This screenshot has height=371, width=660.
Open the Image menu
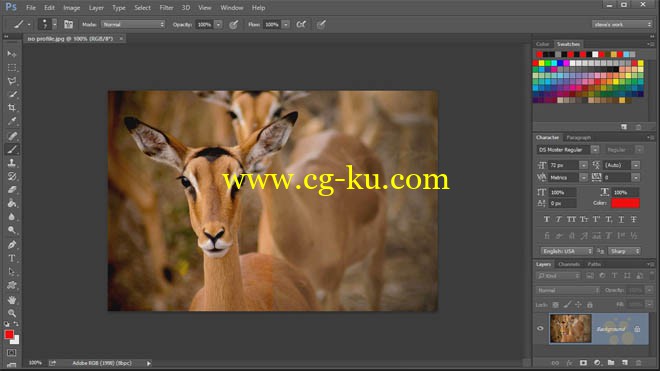click(72, 8)
